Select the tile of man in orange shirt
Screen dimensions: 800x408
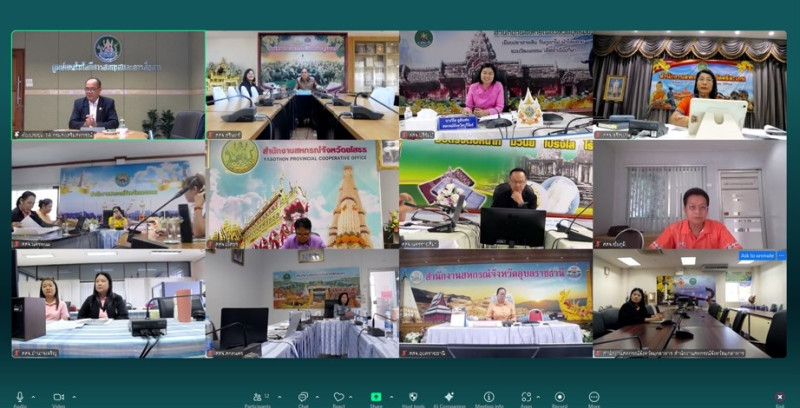click(690, 194)
